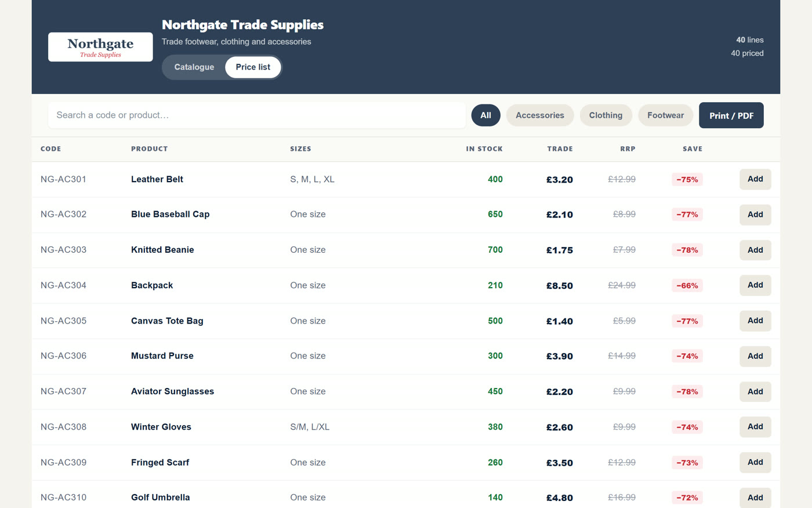
Task: Add the Backpack item
Action: pos(755,285)
